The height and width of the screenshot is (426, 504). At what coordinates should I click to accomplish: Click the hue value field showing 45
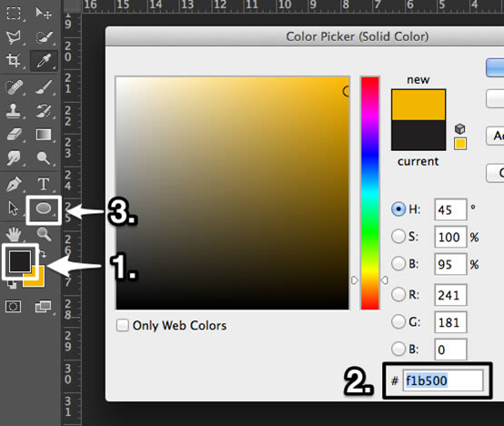pyautogui.click(x=450, y=209)
